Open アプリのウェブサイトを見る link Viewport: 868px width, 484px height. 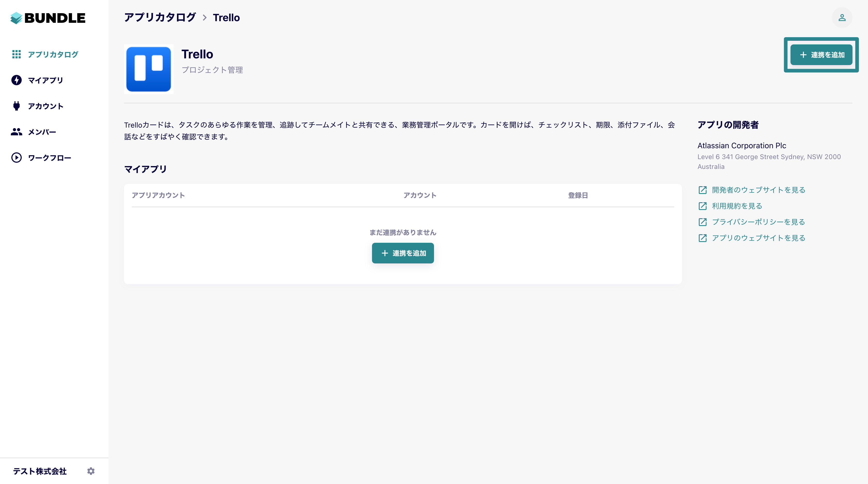tap(758, 238)
